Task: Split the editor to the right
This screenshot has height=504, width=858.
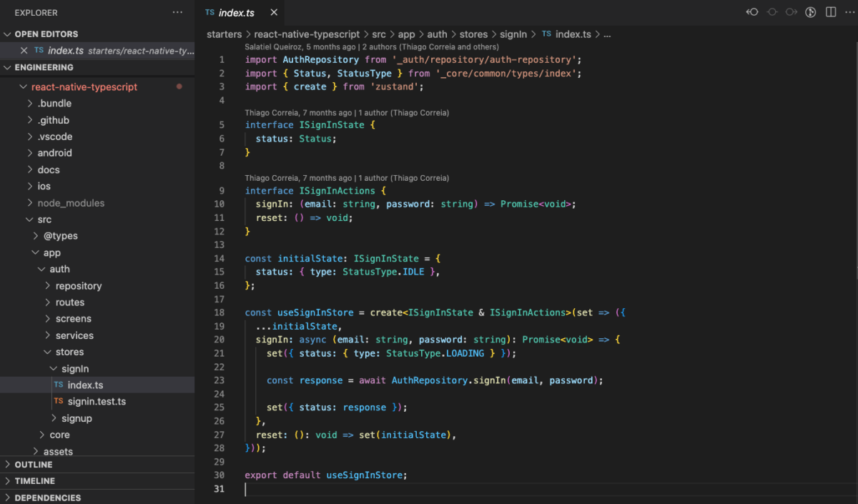Action: (831, 12)
